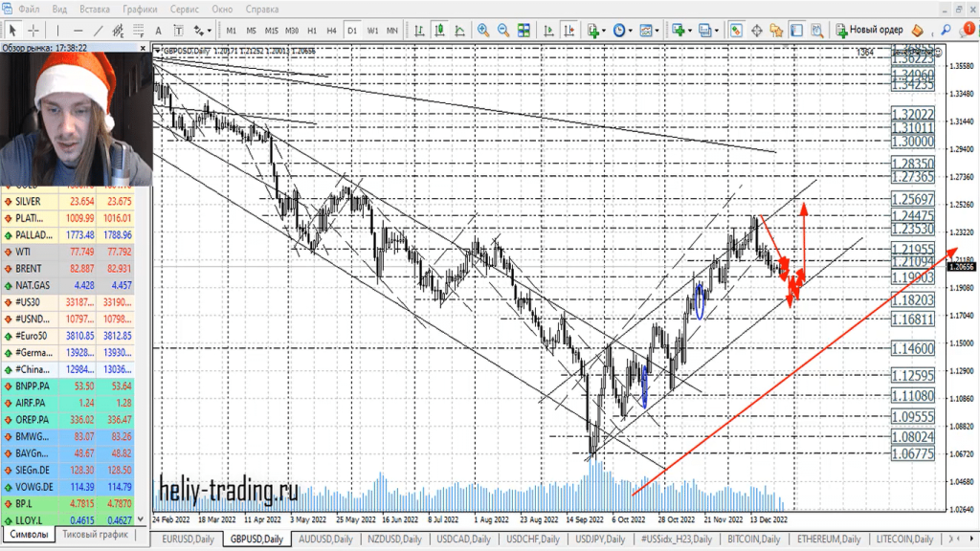Open the indicators list dropdown
The height and width of the screenshot is (551, 980).
(x=605, y=30)
